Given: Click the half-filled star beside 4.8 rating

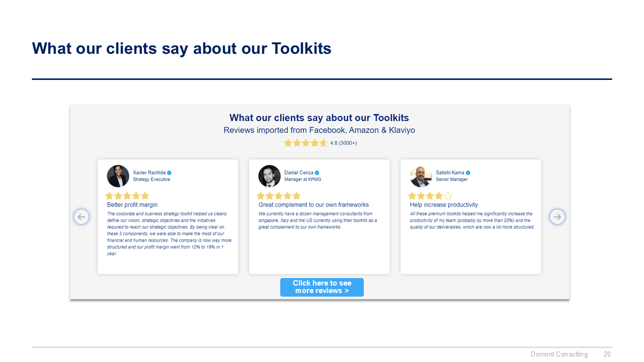Looking at the screenshot, I should click(325, 143).
